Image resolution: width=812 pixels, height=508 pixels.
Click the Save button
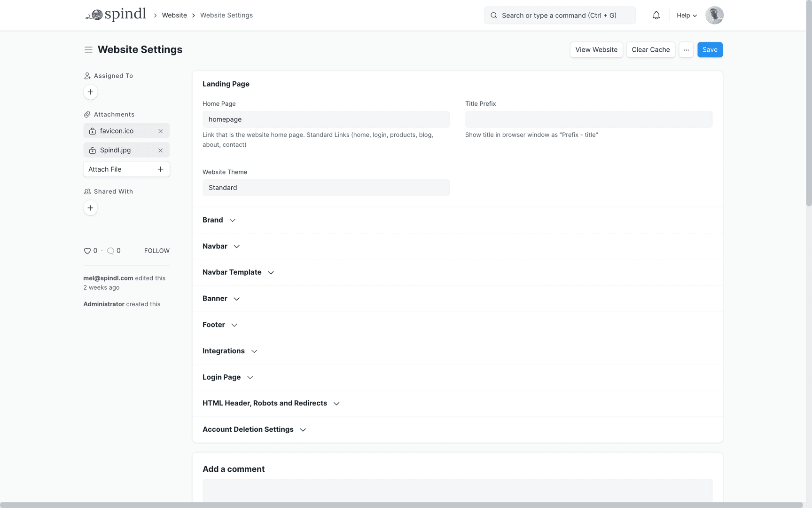click(710, 49)
